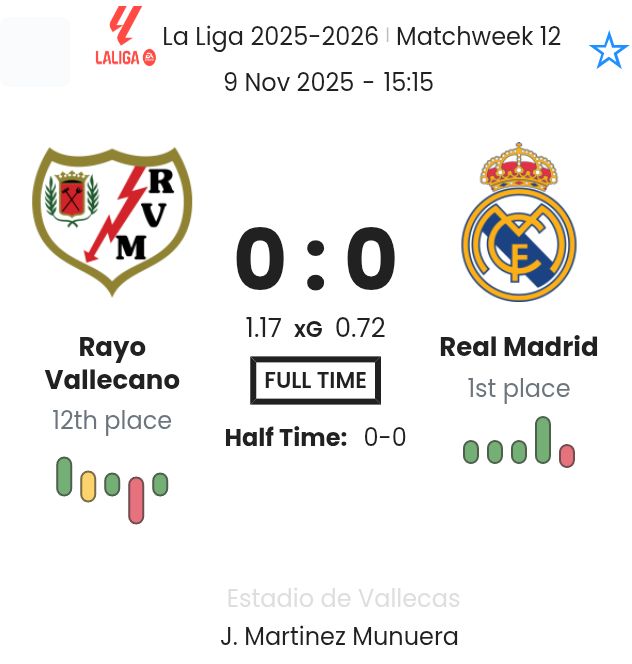Select Real Madrid's red form bar
The image size is (632, 664).
567,456
